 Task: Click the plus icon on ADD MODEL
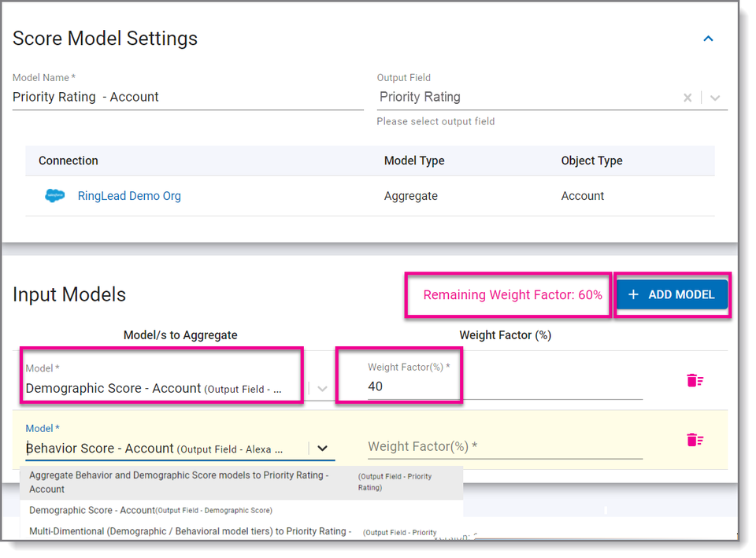pyautogui.click(x=633, y=294)
